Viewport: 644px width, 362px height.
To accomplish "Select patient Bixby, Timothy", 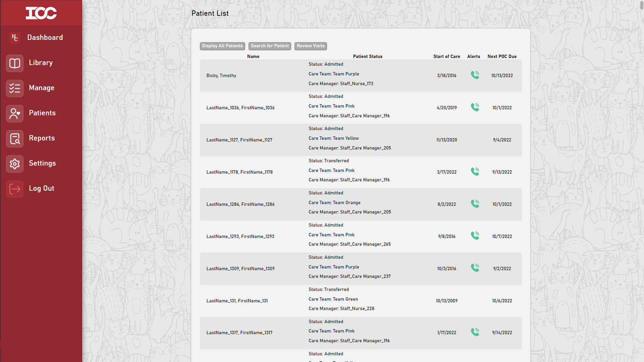I will [221, 75].
